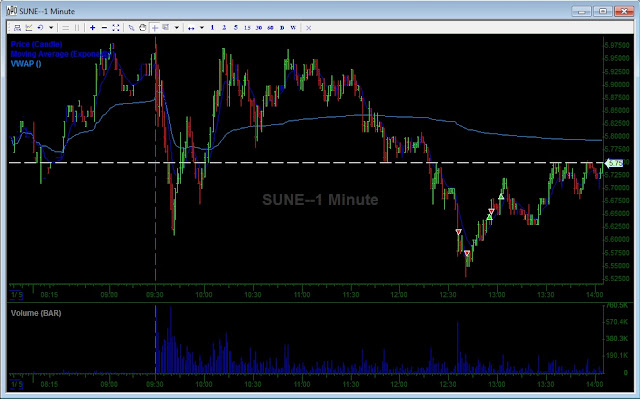Click the green triangle marker near 5.64
The width and height of the screenshot is (640, 399).
point(489,217)
